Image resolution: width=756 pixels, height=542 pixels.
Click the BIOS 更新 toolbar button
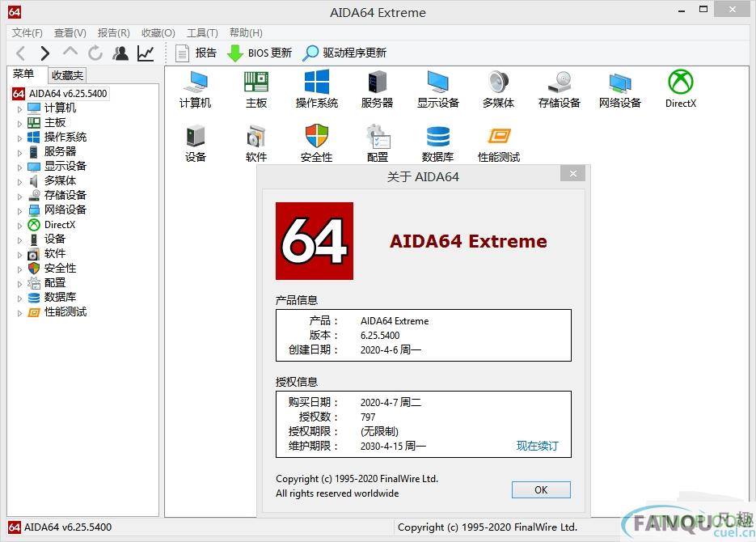260,53
